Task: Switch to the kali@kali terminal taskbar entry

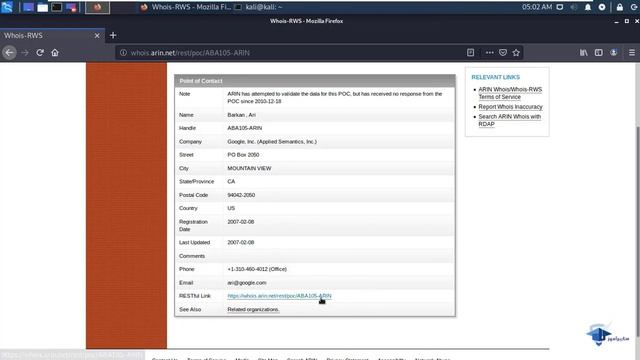Action: [259, 7]
